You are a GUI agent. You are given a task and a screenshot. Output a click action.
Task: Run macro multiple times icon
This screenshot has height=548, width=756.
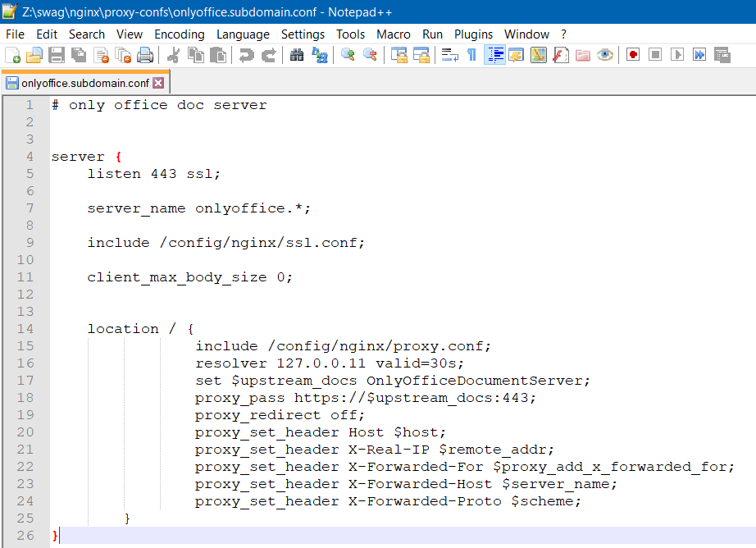tap(699, 55)
